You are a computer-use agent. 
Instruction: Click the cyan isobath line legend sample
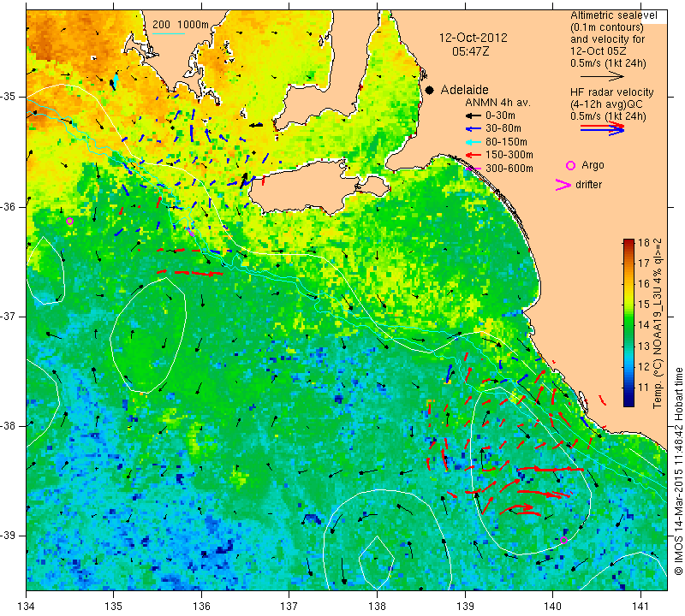tap(169, 33)
